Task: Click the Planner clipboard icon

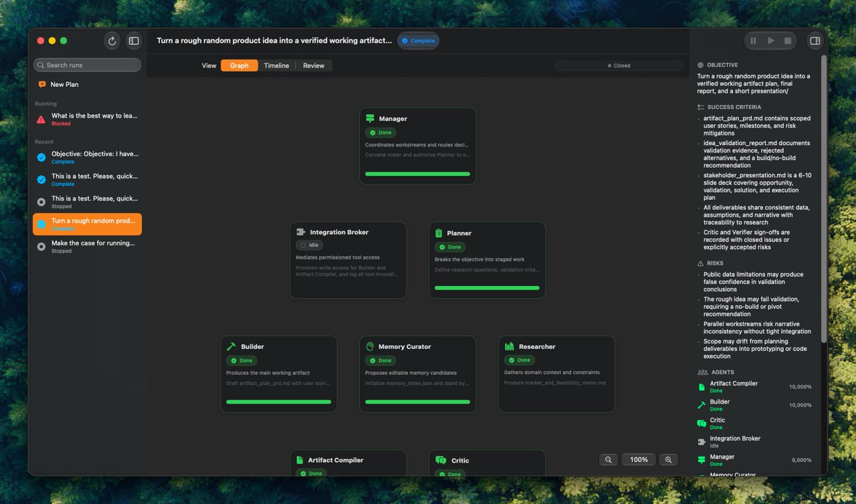Action: [439, 233]
